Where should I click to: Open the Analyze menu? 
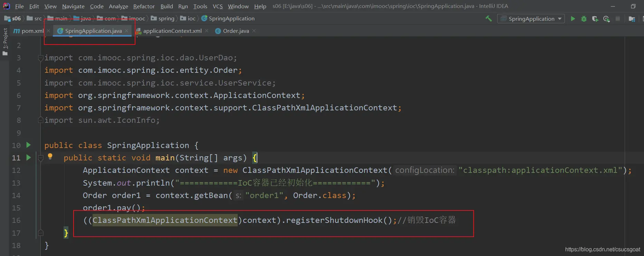(x=119, y=6)
